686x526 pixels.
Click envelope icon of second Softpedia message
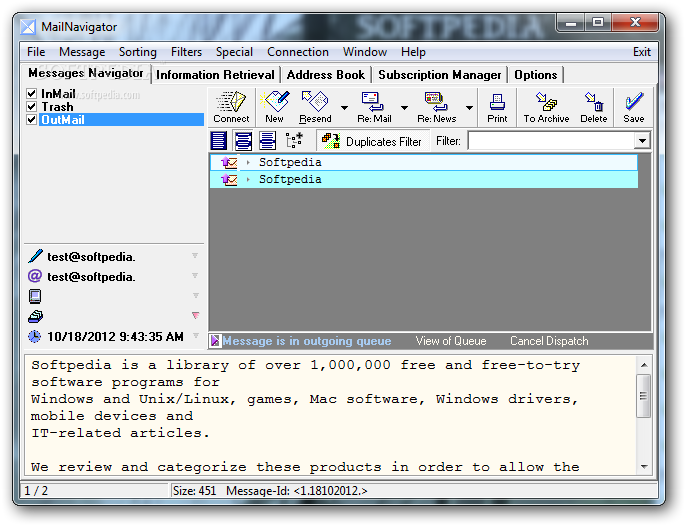click(229, 179)
